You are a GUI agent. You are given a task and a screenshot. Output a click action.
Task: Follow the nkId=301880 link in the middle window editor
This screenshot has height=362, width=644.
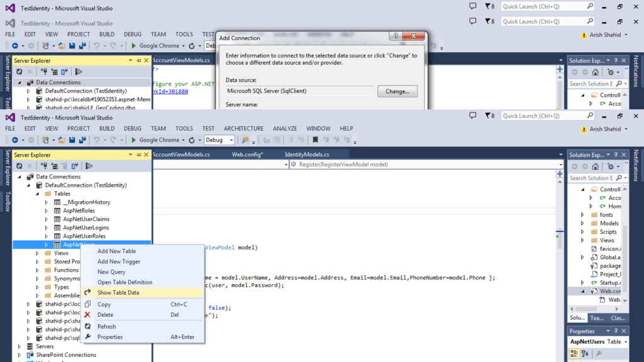(x=170, y=92)
